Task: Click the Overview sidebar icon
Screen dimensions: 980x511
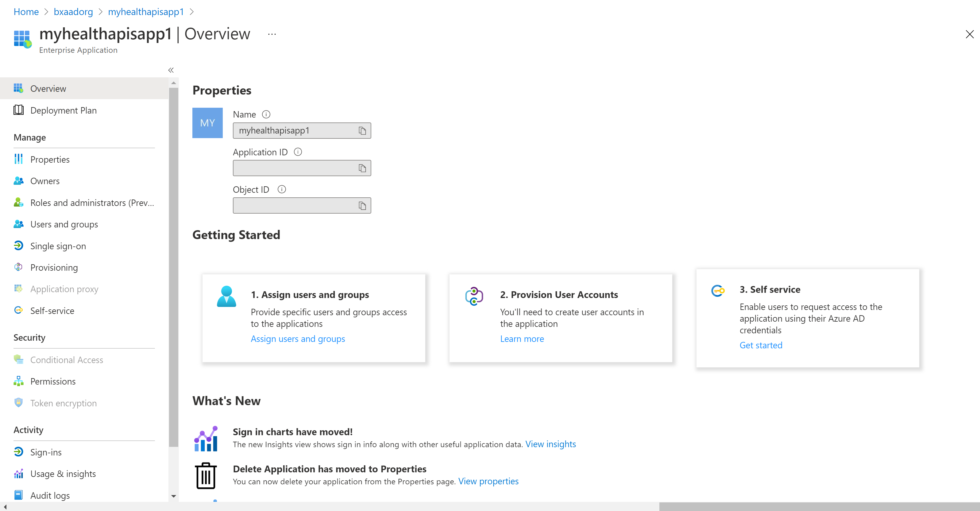Action: tap(18, 88)
